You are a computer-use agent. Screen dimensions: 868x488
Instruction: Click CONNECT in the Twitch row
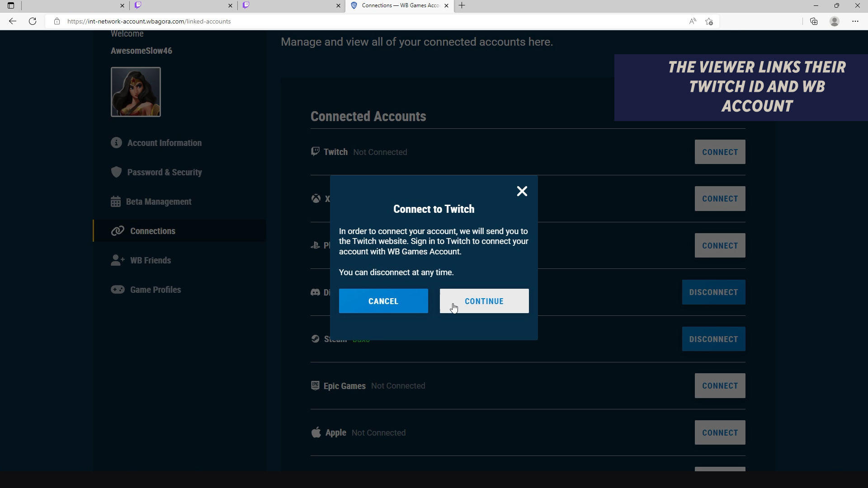(720, 152)
